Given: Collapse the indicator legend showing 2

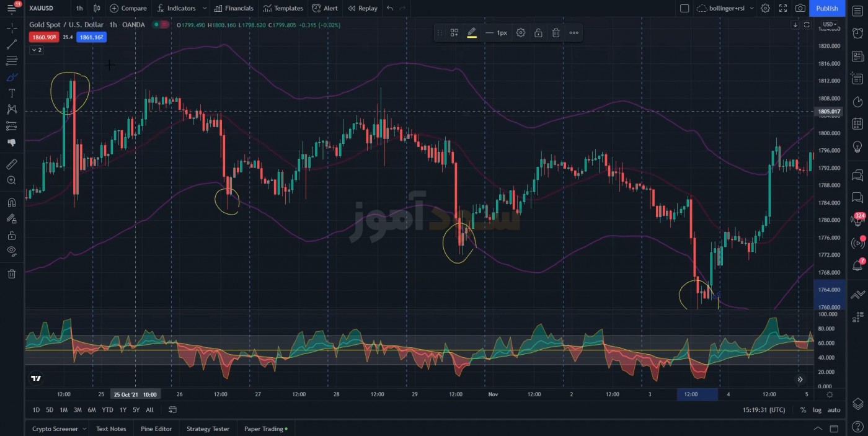Looking at the screenshot, I should (37, 50).
